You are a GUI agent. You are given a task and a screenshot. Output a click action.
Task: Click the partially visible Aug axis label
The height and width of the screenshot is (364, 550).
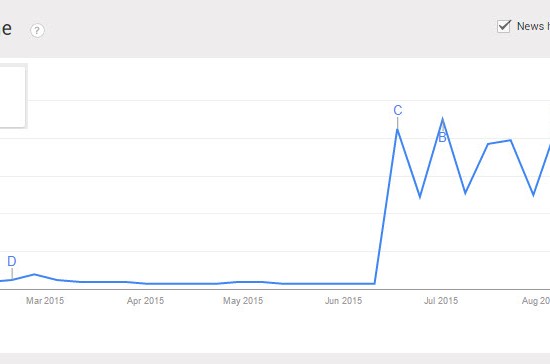[x=536, y=301]
